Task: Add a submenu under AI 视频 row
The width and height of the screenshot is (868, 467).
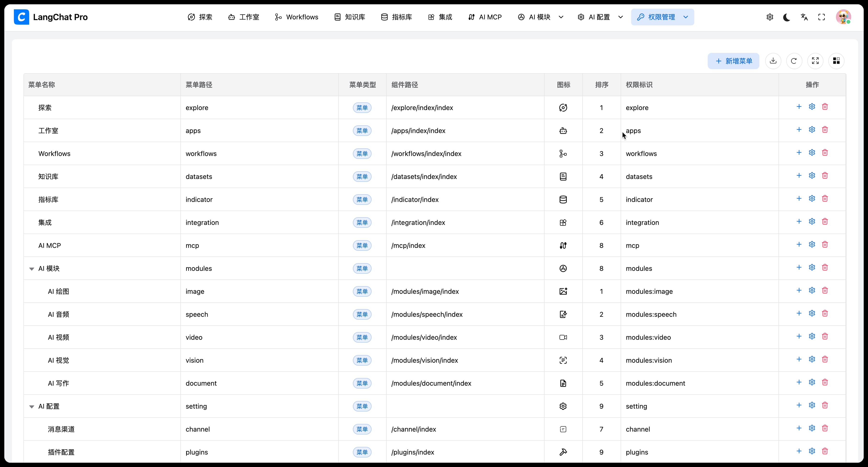Action: coord(799,336)
